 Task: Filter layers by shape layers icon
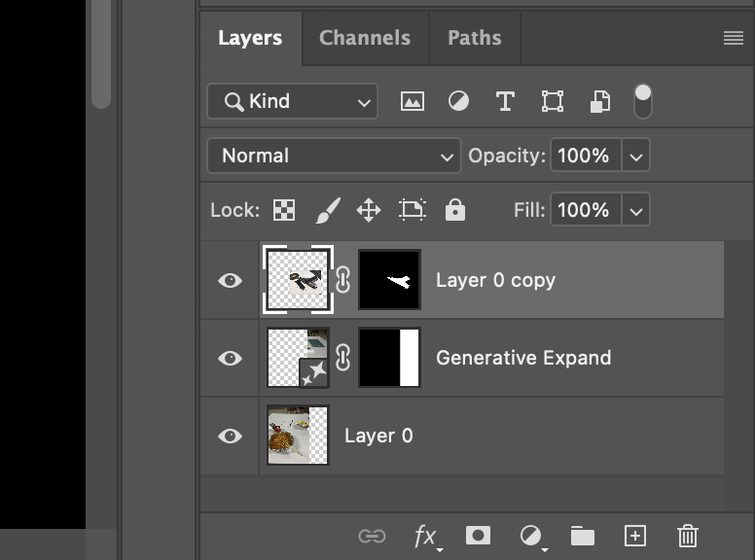tap(553, 101)
